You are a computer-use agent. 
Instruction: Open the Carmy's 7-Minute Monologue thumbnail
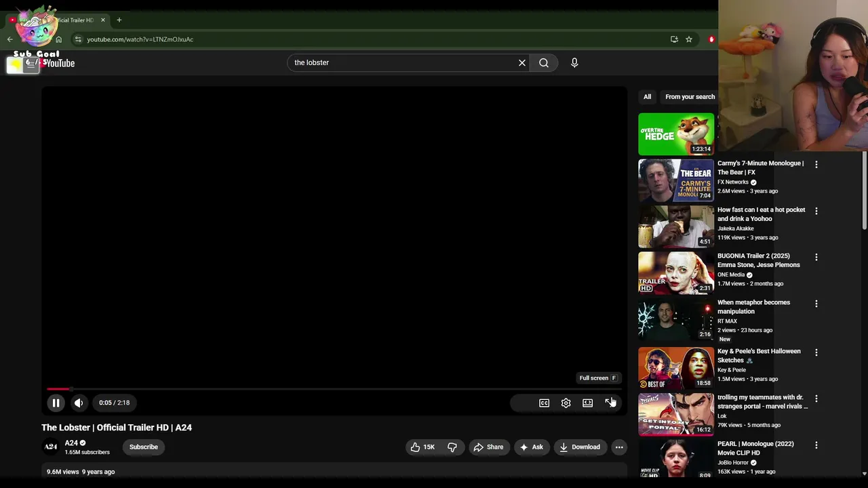click(676, 180)
